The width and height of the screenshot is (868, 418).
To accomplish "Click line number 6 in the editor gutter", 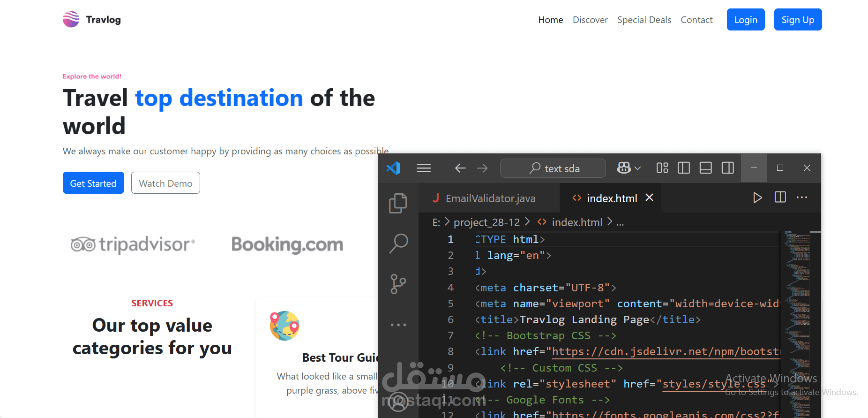I will tap(450, 319).
